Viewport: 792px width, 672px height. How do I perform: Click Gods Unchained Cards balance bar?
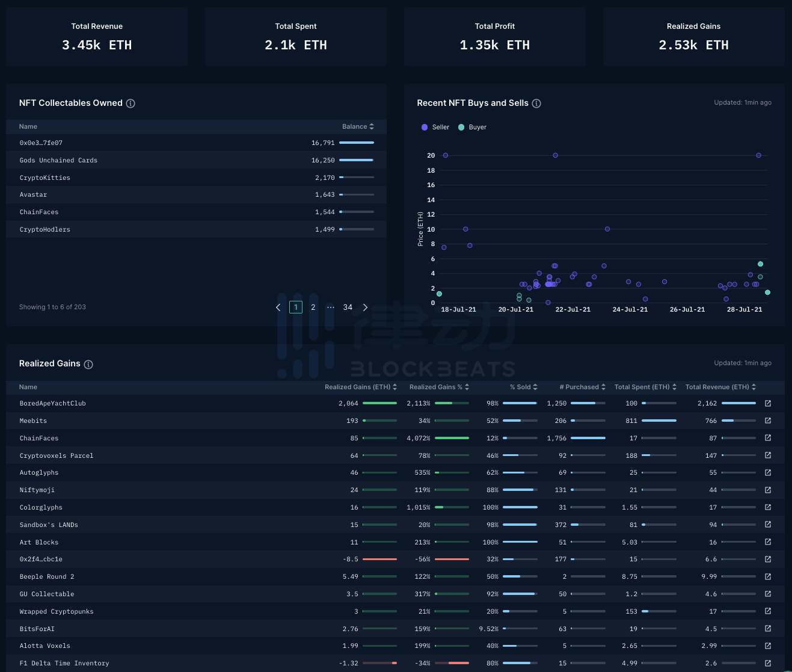(357, 160)
